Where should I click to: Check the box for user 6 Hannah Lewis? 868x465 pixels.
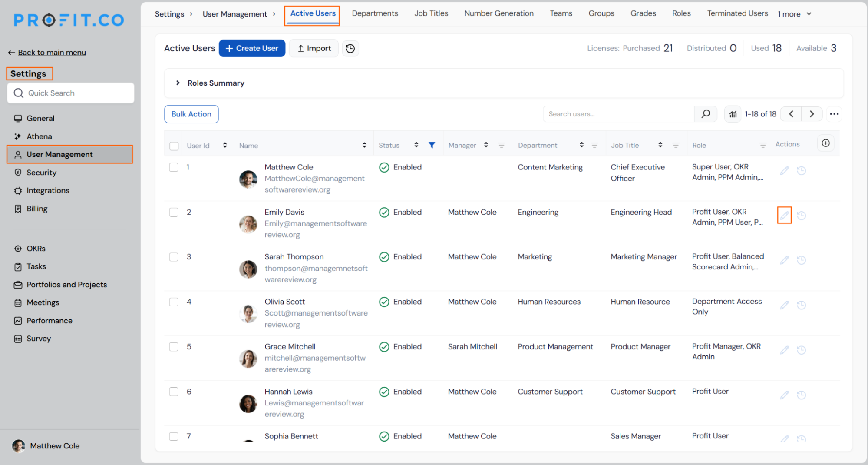tap(174, 392)
